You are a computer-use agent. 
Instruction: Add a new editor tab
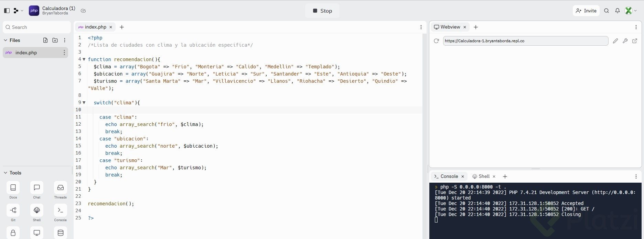(x=122, y=27)
